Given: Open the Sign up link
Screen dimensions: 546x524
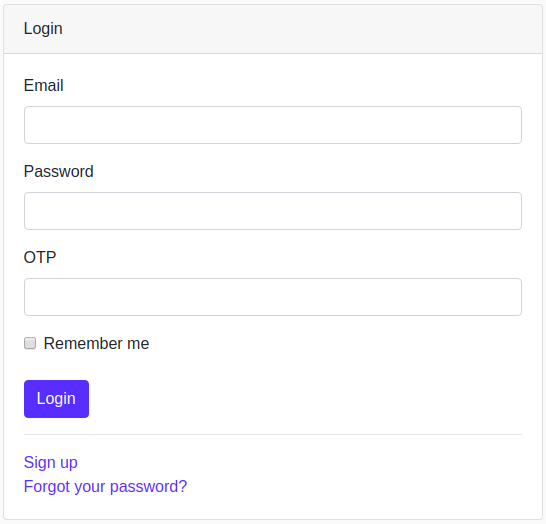Looking at the screenshot, I should click(x=50, y=463).
